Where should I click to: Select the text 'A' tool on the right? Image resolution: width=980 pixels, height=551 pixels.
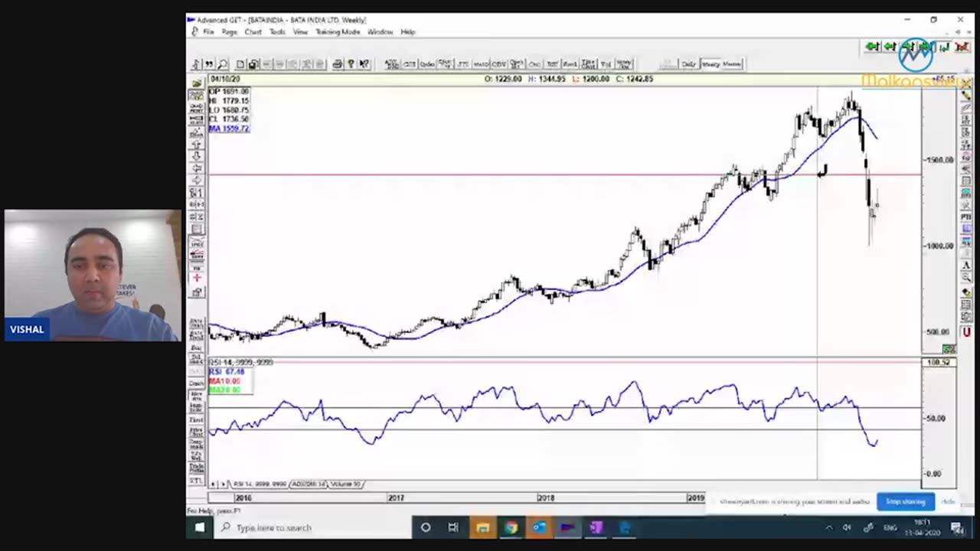click(966, 265)
